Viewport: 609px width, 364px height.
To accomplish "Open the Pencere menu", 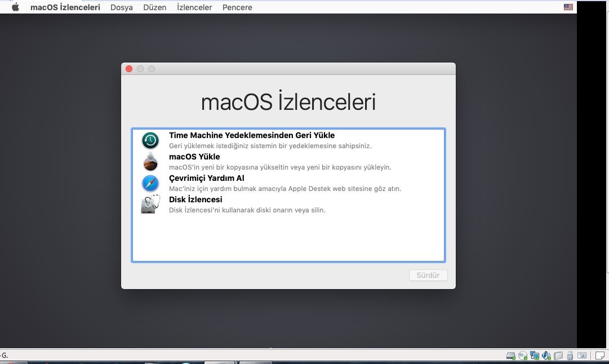I will (x=237, y=7).
